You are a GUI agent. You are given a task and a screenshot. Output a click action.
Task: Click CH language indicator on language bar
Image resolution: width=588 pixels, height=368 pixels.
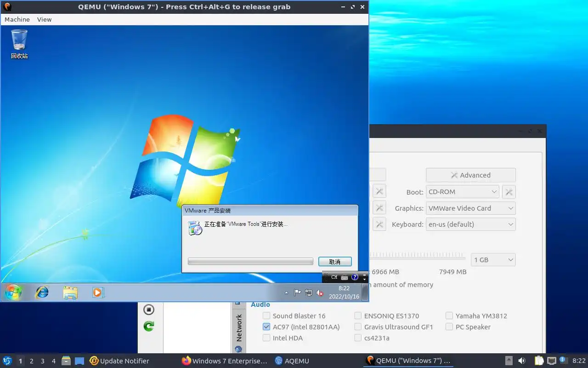click(x=334, y=277)
